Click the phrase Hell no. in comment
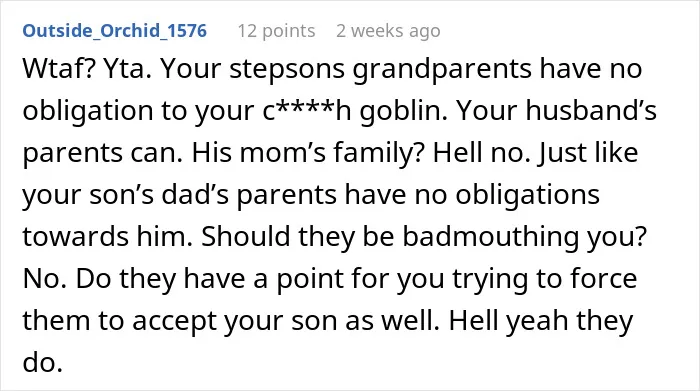 [x=480, y=153]
